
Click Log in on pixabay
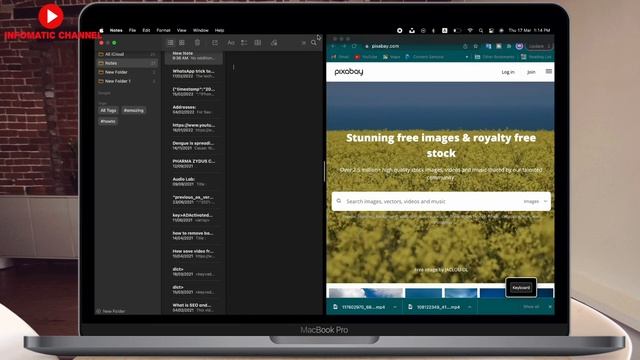[508, 72]
